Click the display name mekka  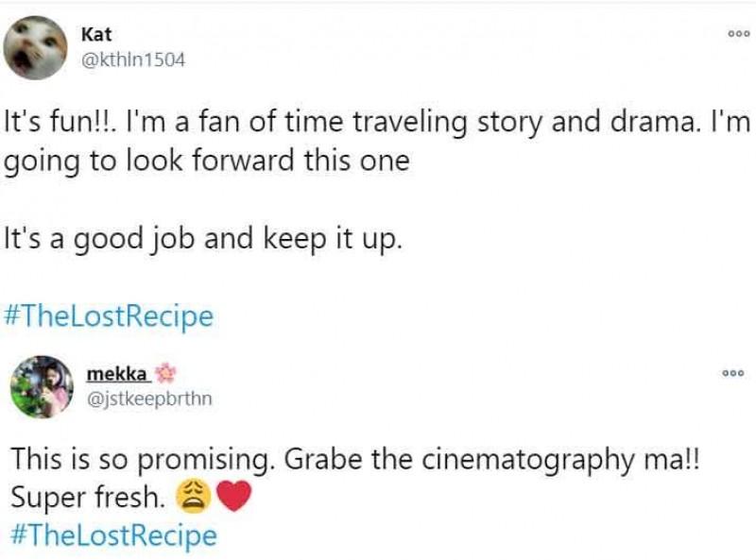tap(123, 375)
